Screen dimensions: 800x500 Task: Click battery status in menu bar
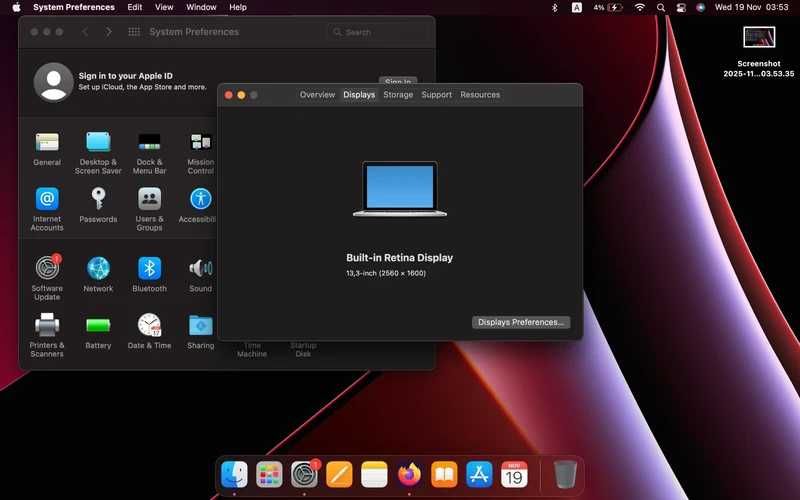pos(608,7)
